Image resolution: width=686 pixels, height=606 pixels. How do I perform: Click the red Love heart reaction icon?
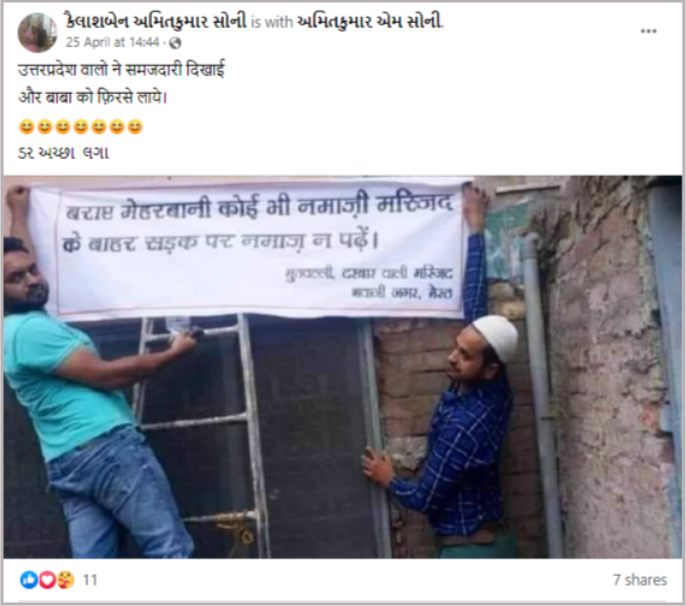[x=47, y=580]
